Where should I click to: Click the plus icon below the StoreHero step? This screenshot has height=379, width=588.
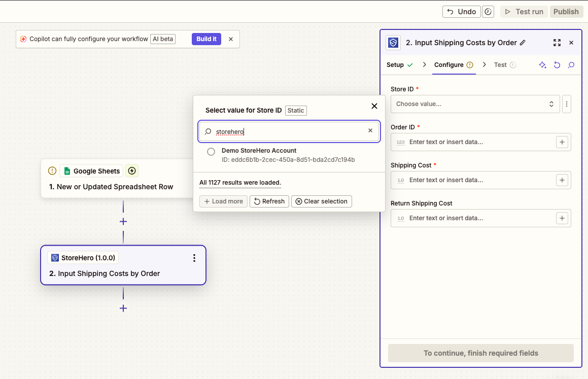(123, 308)
